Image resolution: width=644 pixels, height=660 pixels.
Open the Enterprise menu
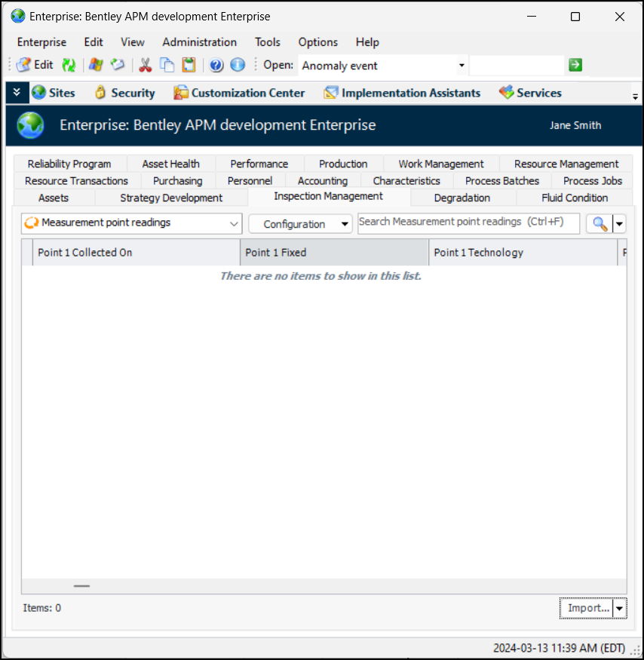click(41, 42)
